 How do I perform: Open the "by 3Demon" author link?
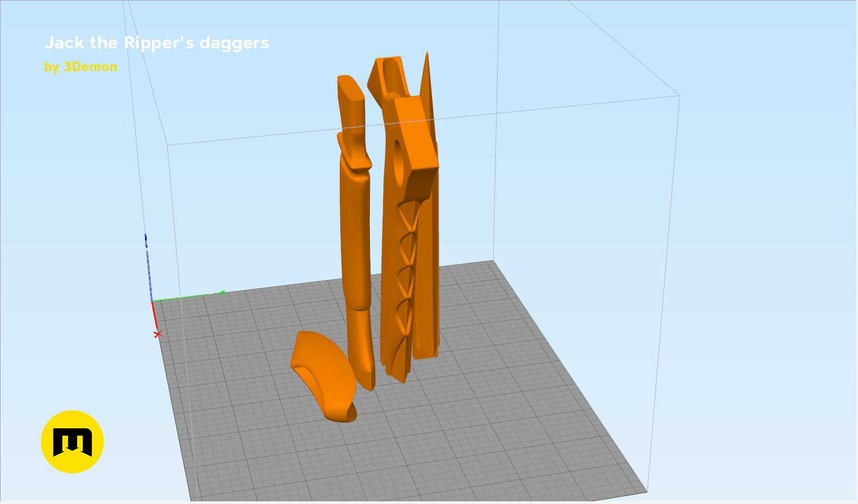pos(81,67)
